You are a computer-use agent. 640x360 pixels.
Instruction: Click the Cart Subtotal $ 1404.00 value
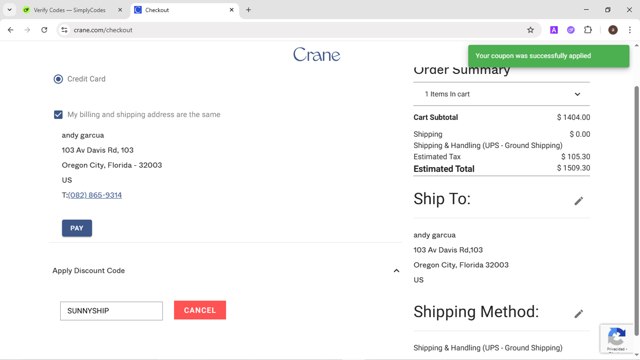[x=573, y=117]
